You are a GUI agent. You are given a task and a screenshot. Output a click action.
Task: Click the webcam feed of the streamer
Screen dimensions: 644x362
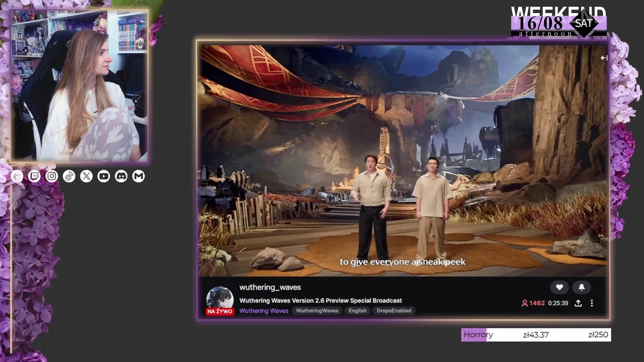pos(79,86)
